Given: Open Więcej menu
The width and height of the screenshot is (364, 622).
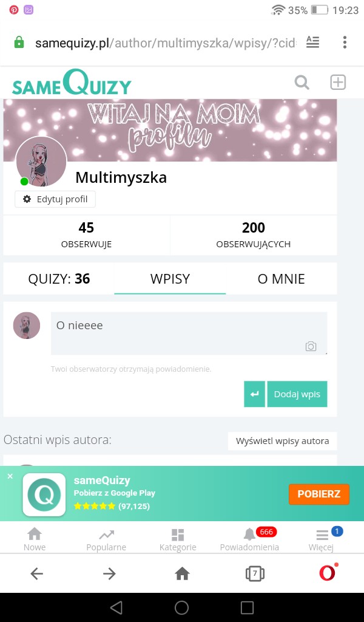Looking at the screenshot, I should (x=321, y=539).
